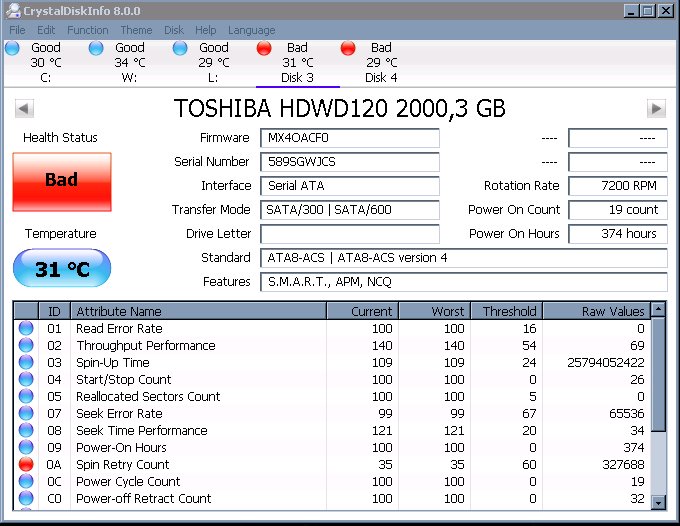This screenshot has width=680, height=526.
Task: Minimize the CrystalDiskInfo window
Action: tap(631, 10)
